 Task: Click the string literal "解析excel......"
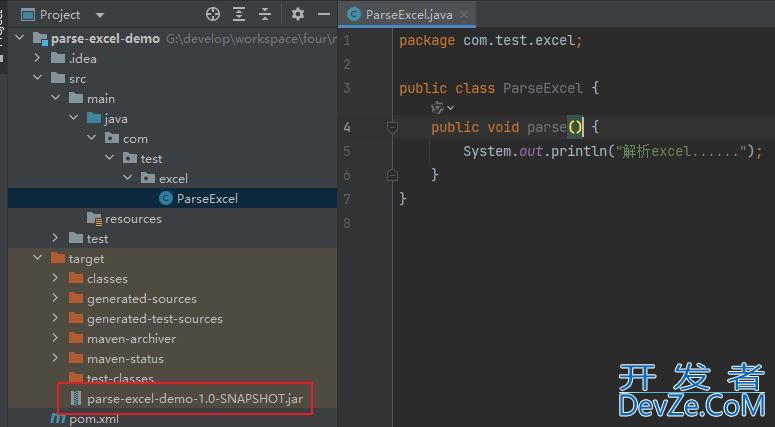click(x=680, y=151)
